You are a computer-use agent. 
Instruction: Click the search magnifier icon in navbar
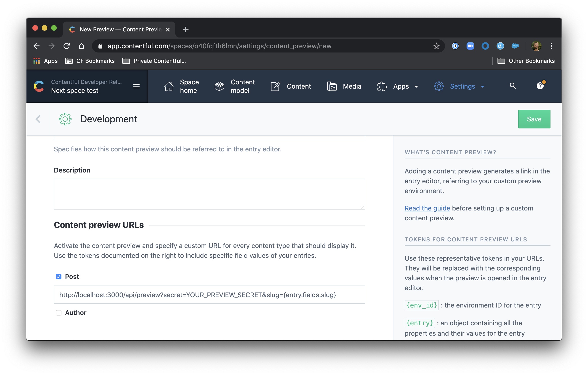[513, 86]
